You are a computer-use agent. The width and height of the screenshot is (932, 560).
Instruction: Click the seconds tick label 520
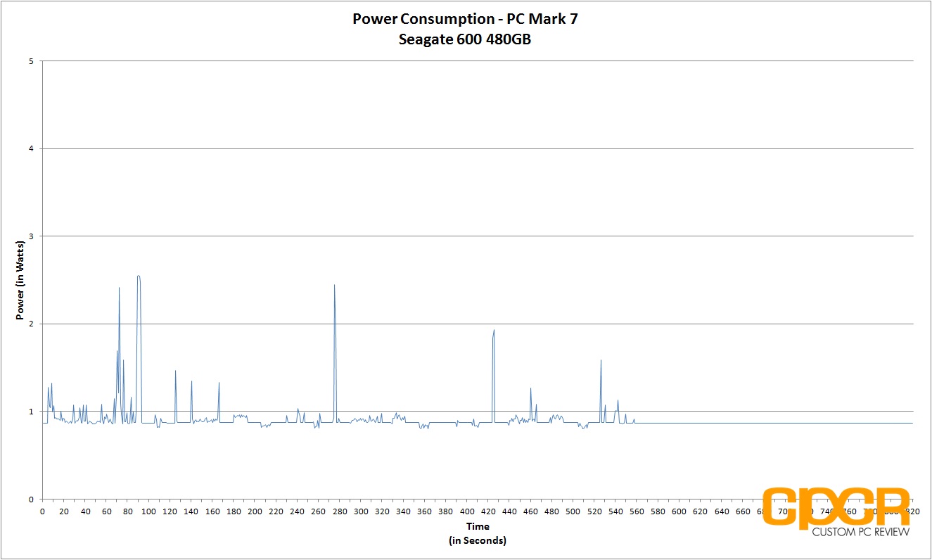594,511
